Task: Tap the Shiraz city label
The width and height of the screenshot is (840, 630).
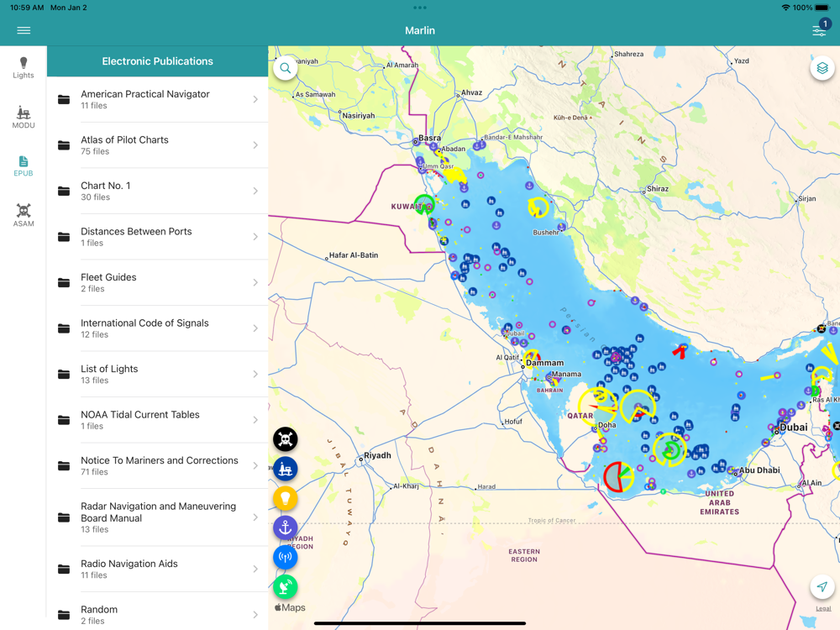Action: [x=658, y=188]
